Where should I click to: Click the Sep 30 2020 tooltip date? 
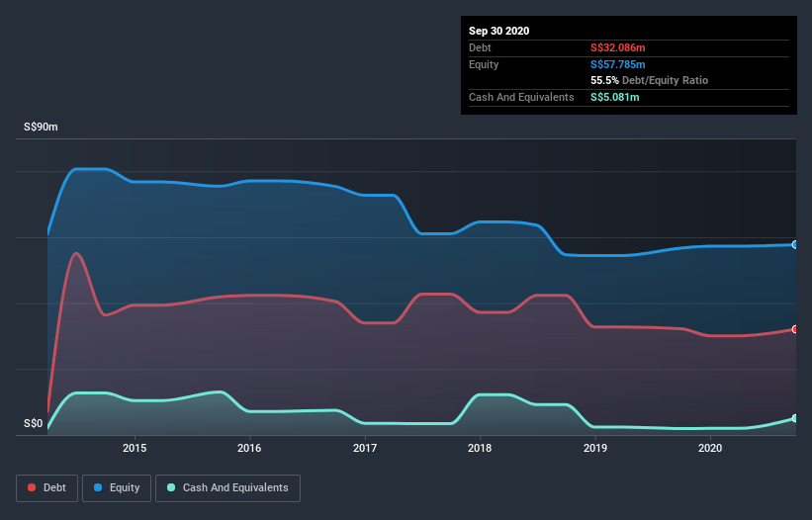(499, 31)
